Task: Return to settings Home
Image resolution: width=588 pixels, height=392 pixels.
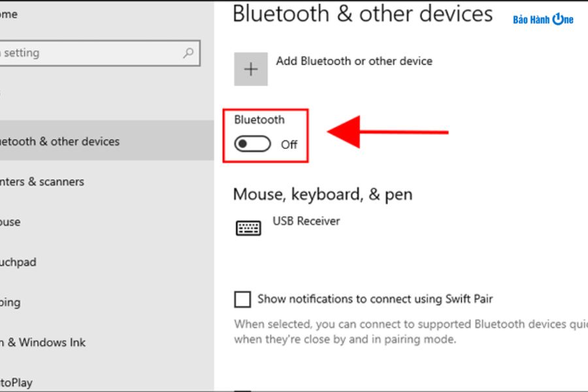Action: point(9,14)
